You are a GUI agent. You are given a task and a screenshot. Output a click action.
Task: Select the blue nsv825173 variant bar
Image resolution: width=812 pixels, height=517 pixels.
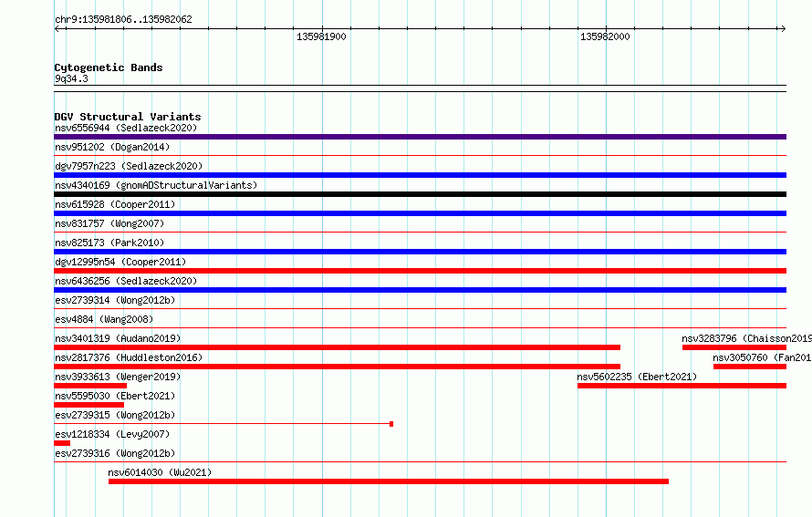tap(420, 252)
